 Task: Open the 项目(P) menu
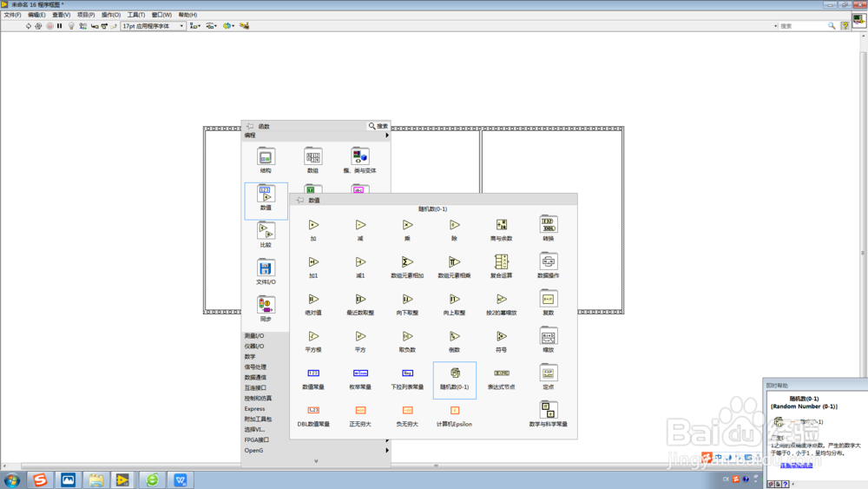coord(86,15)
